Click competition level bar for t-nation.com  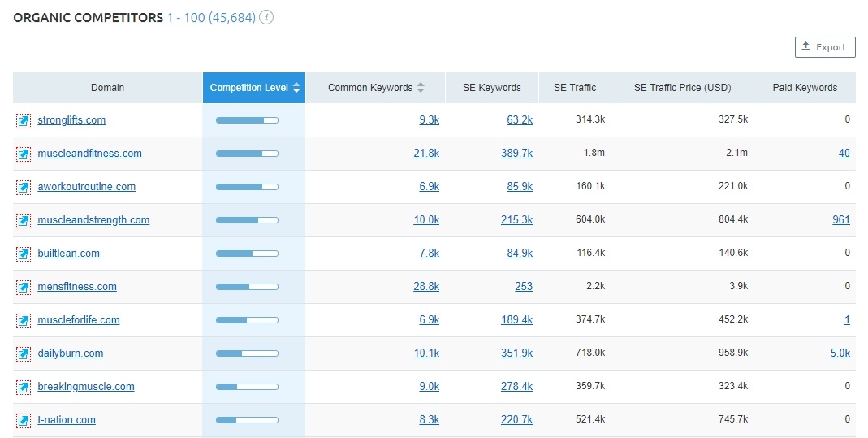pos(247,420)
